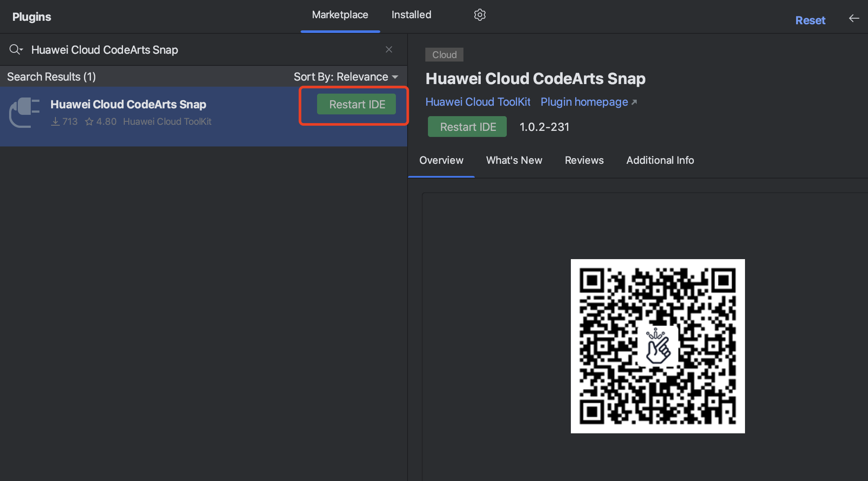Click the star rating 4.80 icon

click(89, 122)
